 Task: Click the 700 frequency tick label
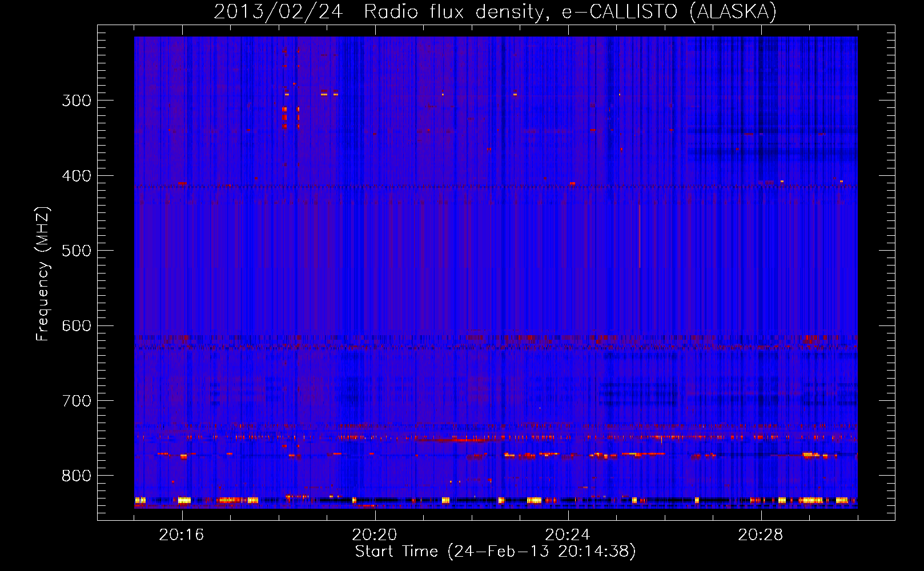77,401
